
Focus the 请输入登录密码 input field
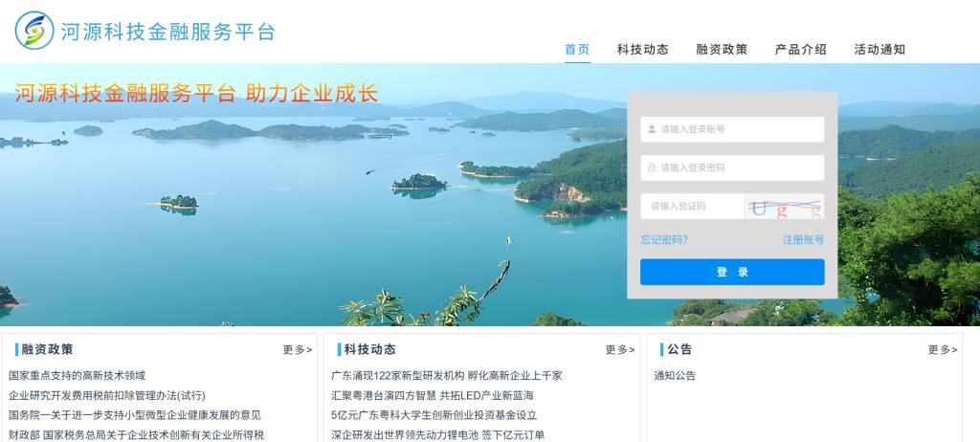732,167
